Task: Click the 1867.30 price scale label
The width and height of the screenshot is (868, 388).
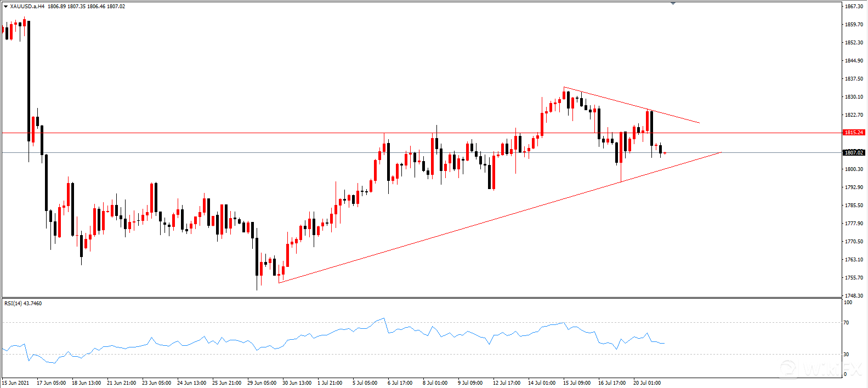Action: 854,7
